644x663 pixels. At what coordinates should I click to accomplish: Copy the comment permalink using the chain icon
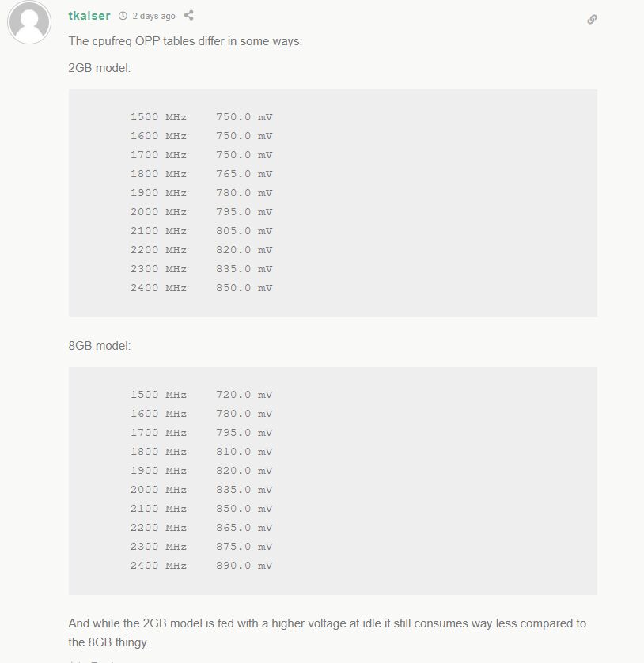pos(592,20)
